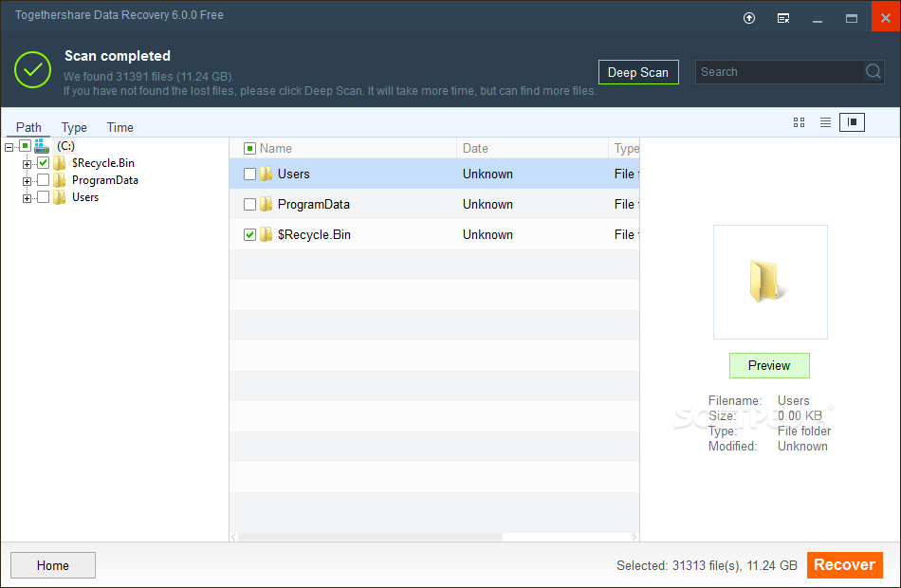Click the C: drive icon in tree
901x588 pixels.
(42, 146)
